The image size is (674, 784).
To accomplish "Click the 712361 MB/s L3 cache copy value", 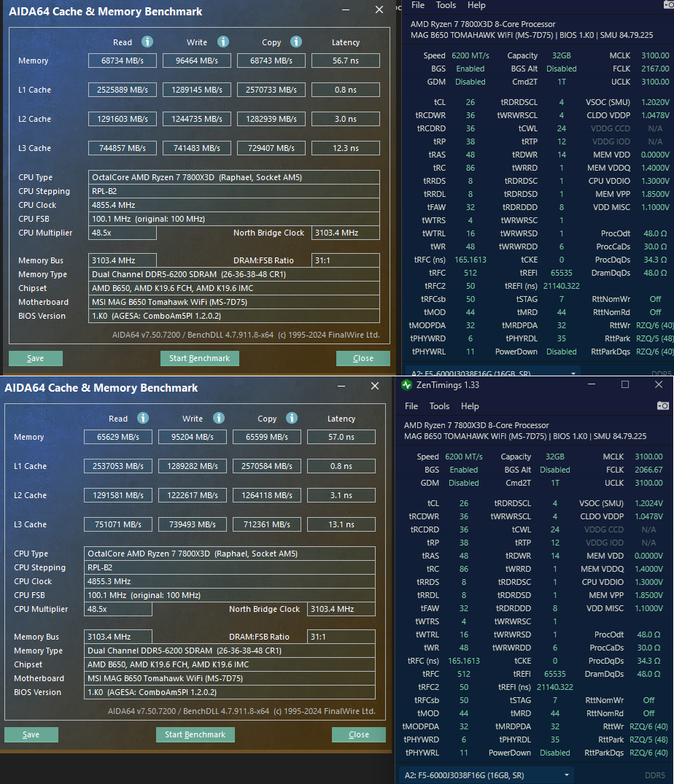I will coord(266,524).
